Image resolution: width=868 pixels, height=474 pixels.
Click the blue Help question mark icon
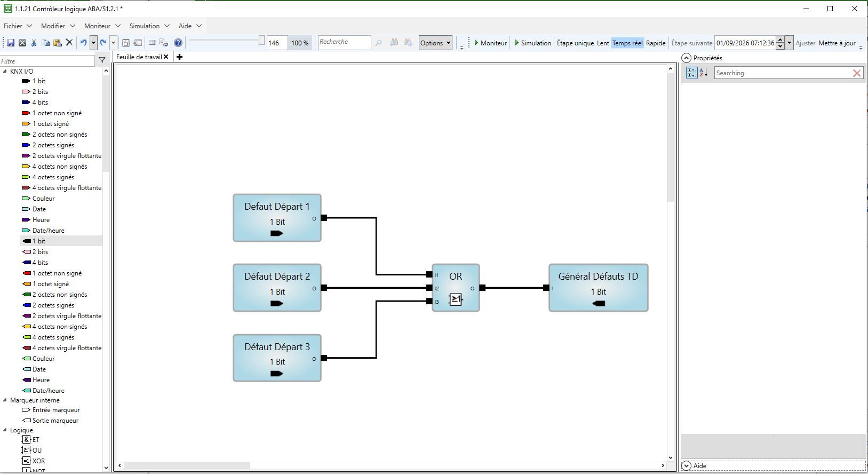click(178, 43)
